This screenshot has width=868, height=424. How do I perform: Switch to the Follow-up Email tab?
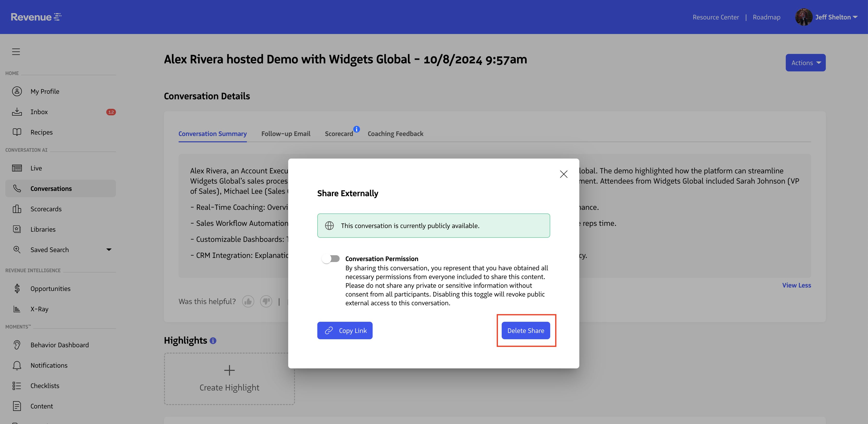coord(286,134)
